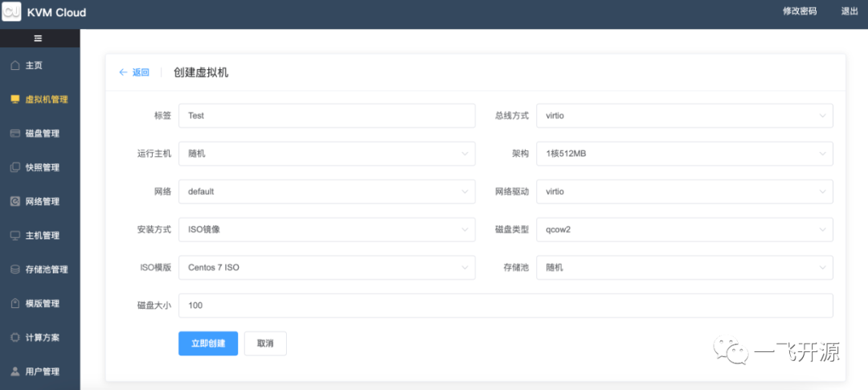This screenshot has height=390, width=868.
Task: Click the yellow monitor icon for 虚拟机管理
Action: coord(15,100)
